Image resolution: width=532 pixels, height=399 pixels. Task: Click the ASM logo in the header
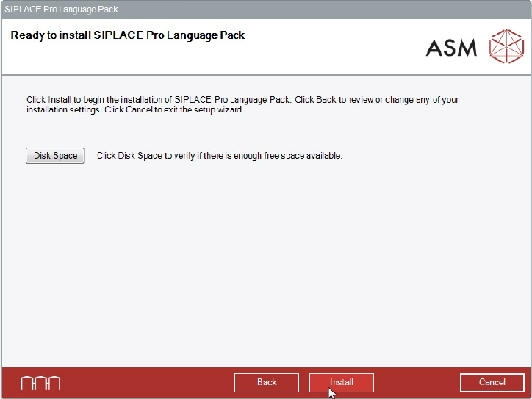[475, 46]
